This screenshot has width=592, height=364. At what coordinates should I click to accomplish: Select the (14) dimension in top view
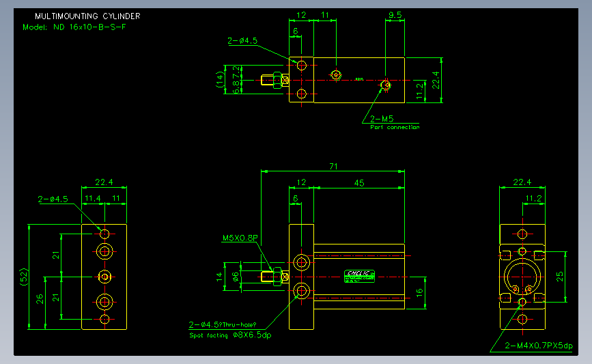point(220,80)
